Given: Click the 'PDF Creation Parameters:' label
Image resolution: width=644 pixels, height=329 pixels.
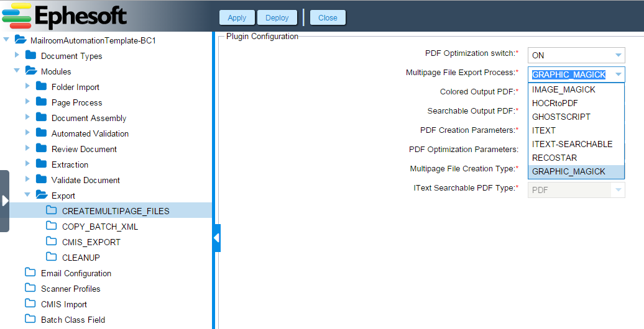Looking at the screenshot, I should click(x=469, y=130).
